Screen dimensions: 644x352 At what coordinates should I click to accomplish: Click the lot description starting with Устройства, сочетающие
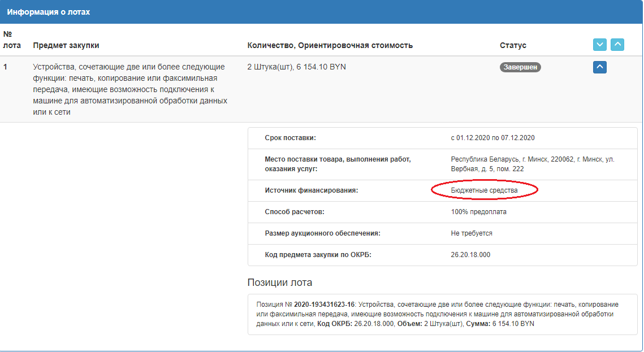pos(130,89)
